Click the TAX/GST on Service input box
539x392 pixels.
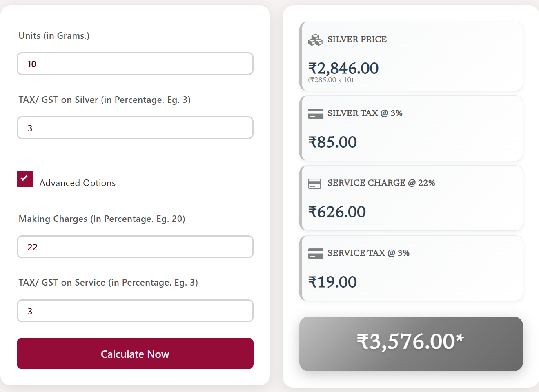click(135, 311)
